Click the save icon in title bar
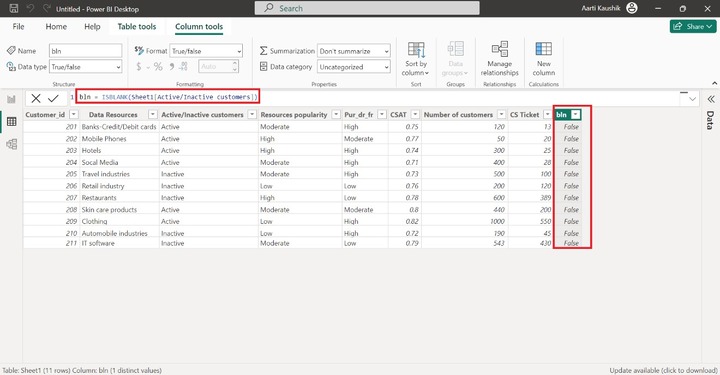720x375 pixels. [x=14, y=8]
